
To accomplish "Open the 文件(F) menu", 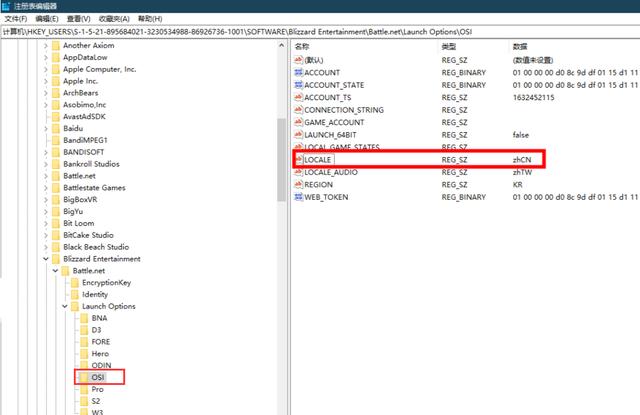I will [x=16, y=19].
